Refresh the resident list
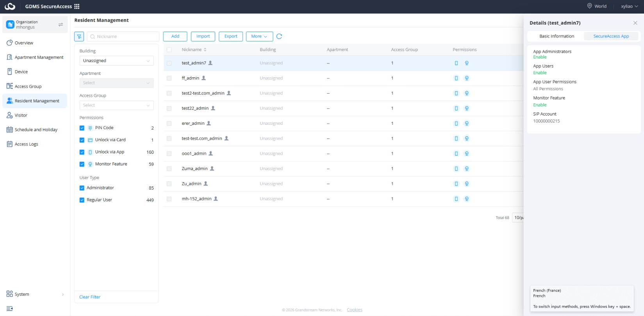The width and height of the screenshot is (644, 316). [x=279, y=36]
